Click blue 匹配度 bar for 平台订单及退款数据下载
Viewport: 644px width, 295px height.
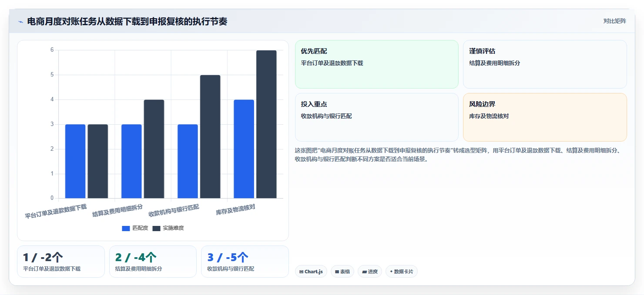click(75, 161)
